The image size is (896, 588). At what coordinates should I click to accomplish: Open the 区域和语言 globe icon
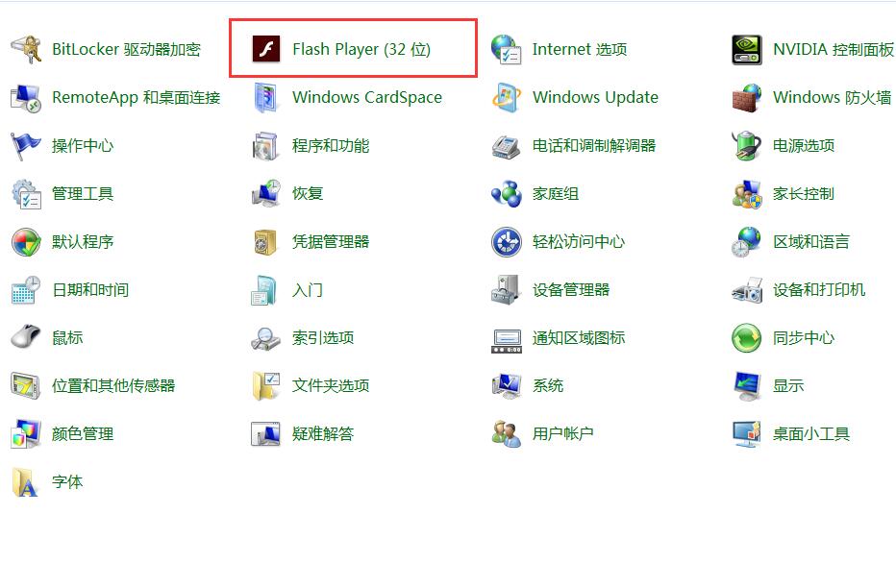coord(747,242)
